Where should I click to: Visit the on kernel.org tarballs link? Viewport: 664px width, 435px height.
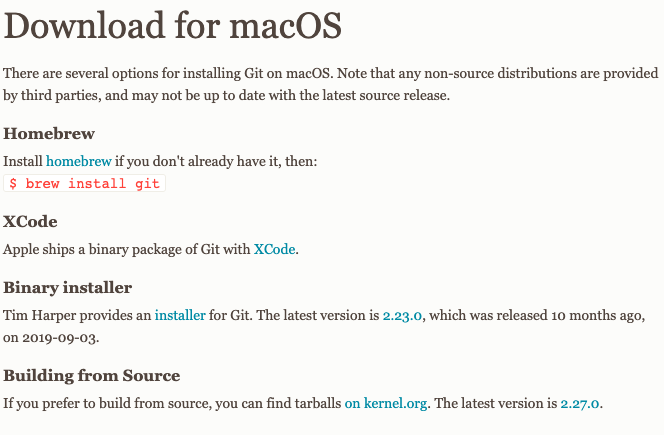point(386,403)
